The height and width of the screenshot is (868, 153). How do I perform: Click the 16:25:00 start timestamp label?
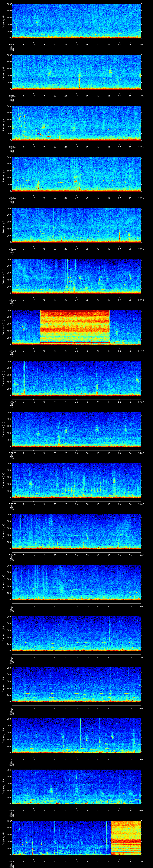[x=12, y=606]
